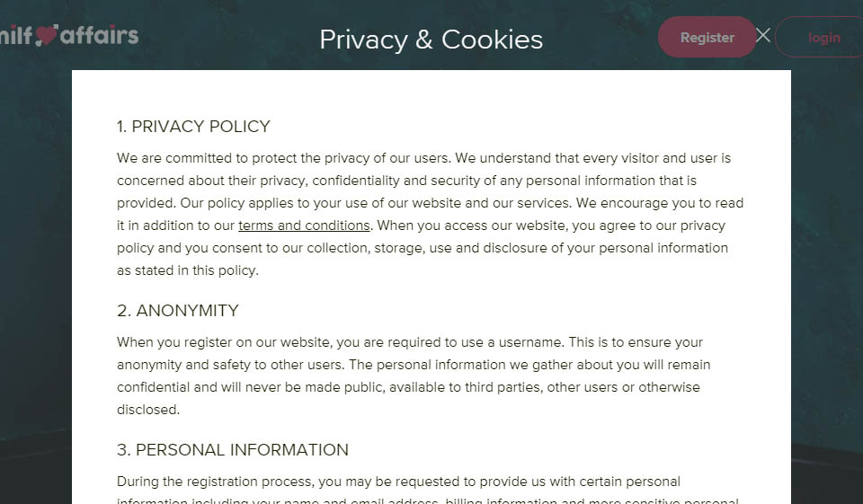Click the Privacy & Cookies dialog title

431,40
